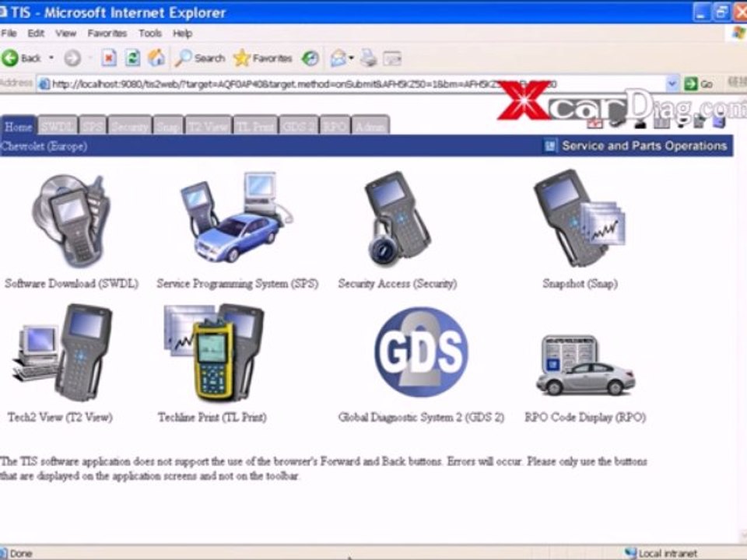This screenshot has width=747, height=560.
Task: Open the Favorites star toolbar button
Action: pyautogui.click(x=262, y=58)
